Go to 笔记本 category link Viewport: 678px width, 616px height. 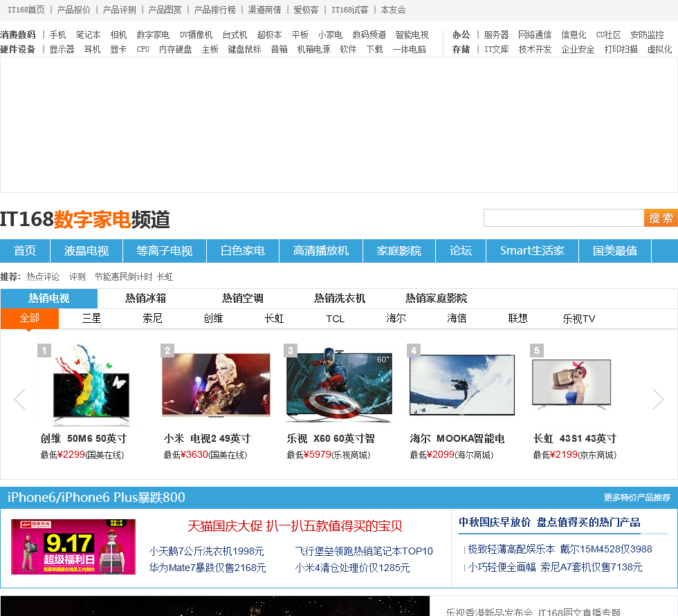pos(88,35)
